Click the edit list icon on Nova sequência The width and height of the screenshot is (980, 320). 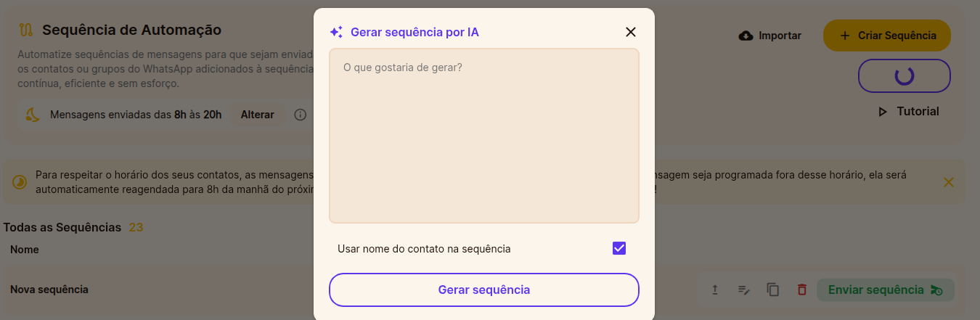(x=743, y=290)
